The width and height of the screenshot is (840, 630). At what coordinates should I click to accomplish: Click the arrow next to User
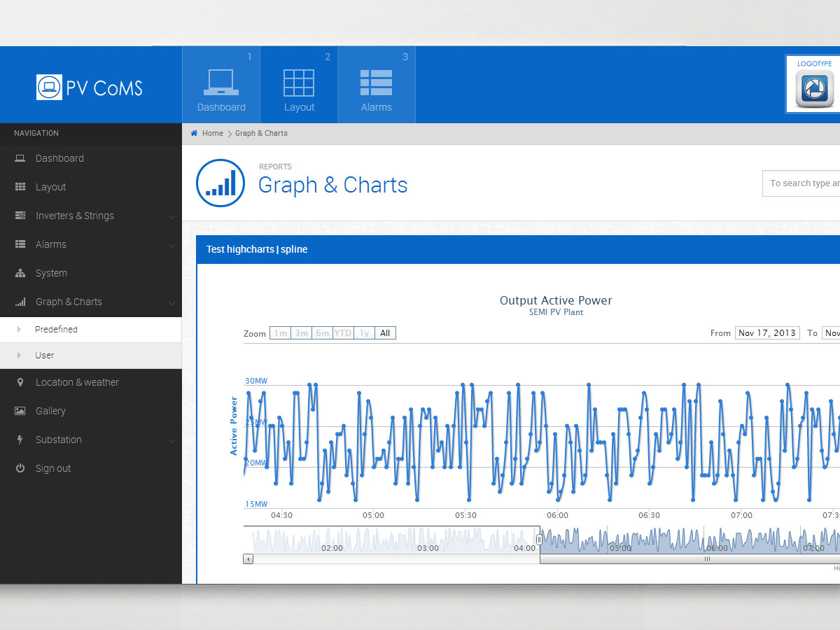(x=19, y=355)
